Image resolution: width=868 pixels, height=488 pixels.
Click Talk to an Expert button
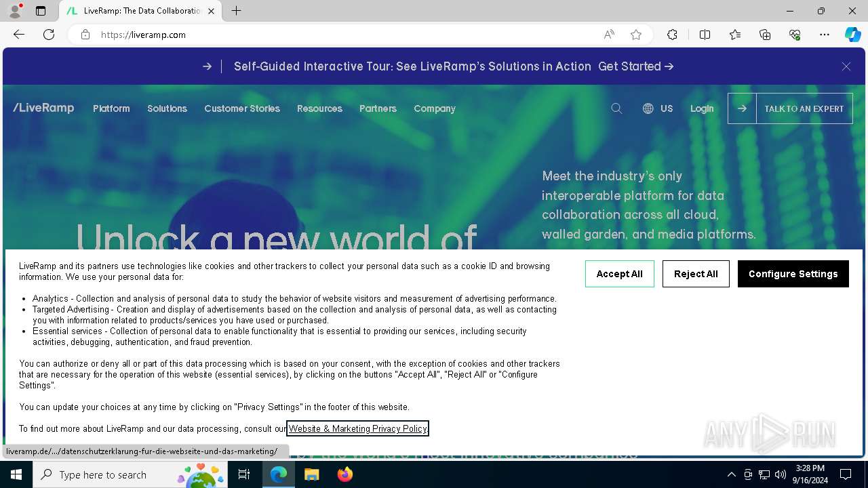[x=790, y=108]
